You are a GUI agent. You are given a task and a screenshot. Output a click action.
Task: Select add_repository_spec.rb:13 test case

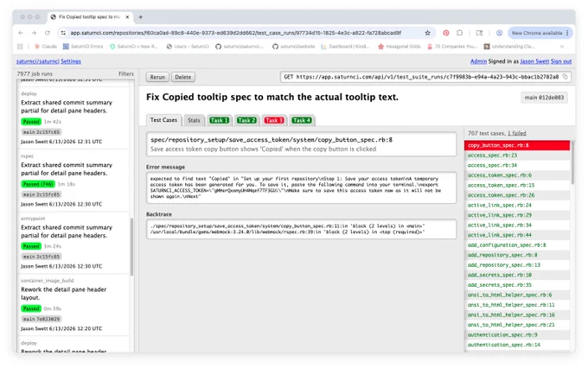pyautogui.click(x=517, y=265)
